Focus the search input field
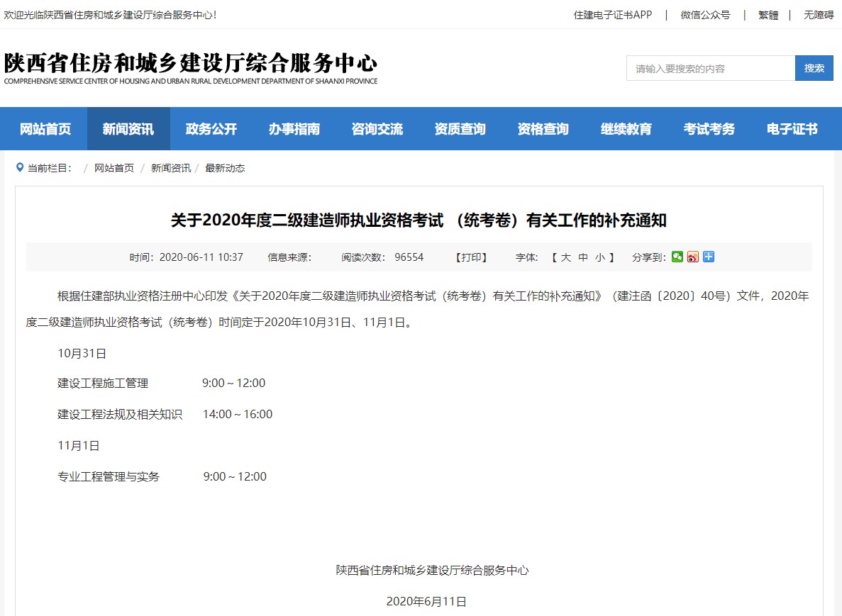Image resolution: width=842 pixels, height=616 pixels. (x=710, y=68)
